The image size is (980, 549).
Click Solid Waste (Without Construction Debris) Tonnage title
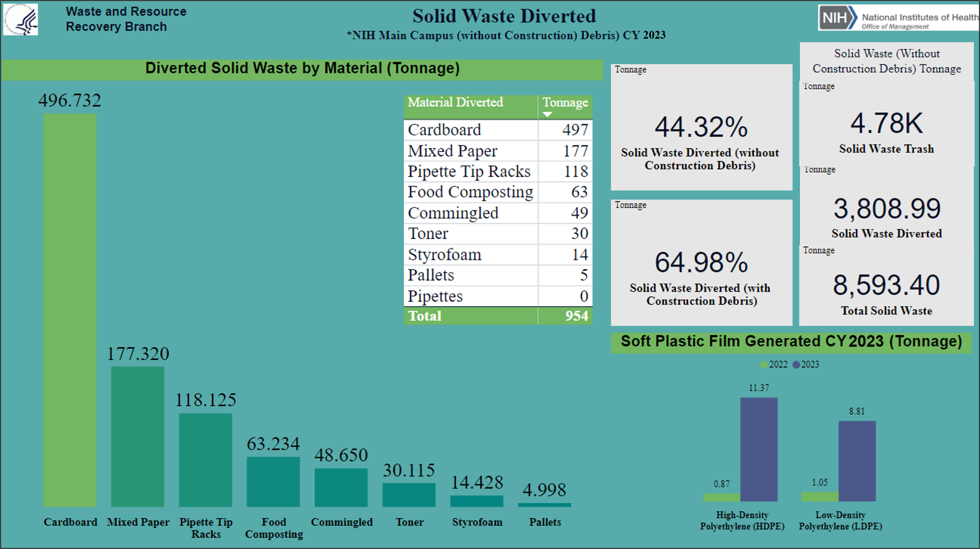[x=887, y=61]
